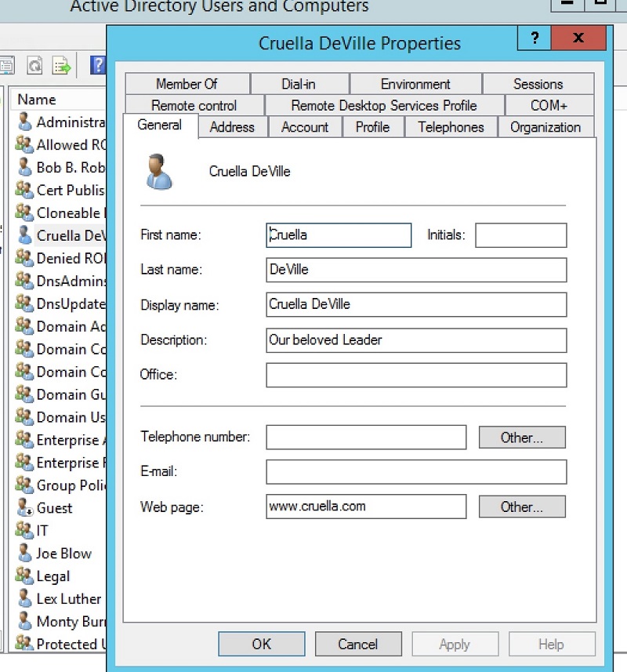Click the Apply button

pyautogui.click(x=455, y=644)
